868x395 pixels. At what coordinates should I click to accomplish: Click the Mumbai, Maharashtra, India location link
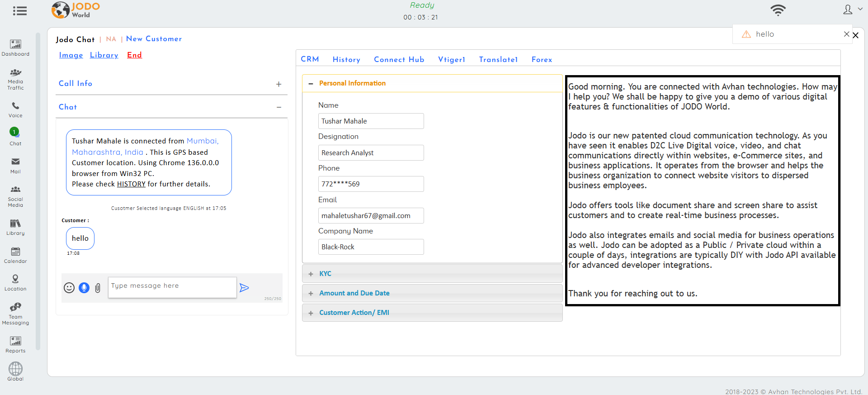point(145,147)
